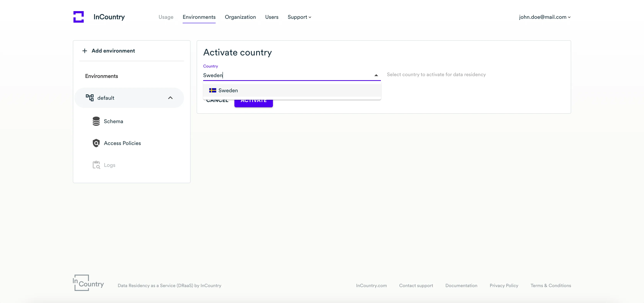Click the InCountry purple logo icon
The image size is (644, 303).
click(79, 17)
